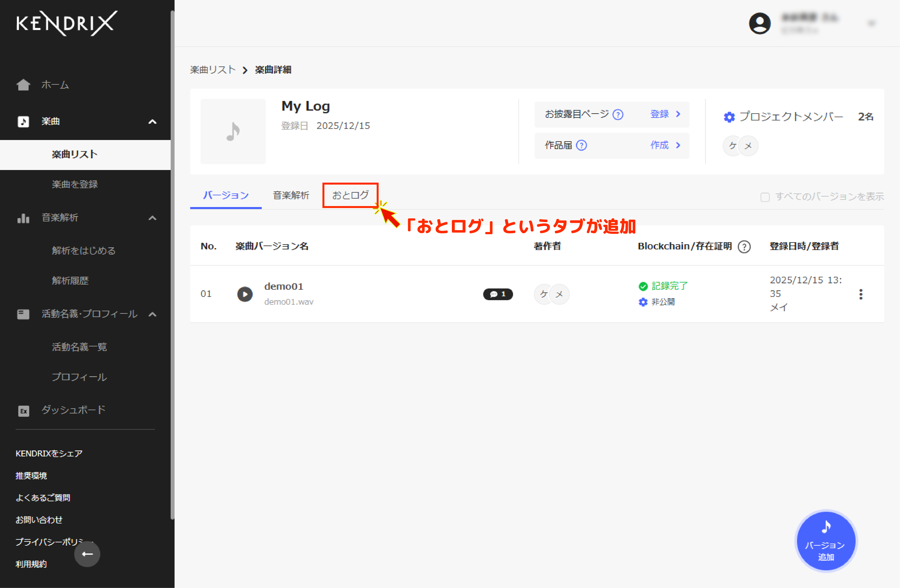Collapse the 楽曲 sidebar section
This screenshot has height=588, width=900.
[153, 121]
